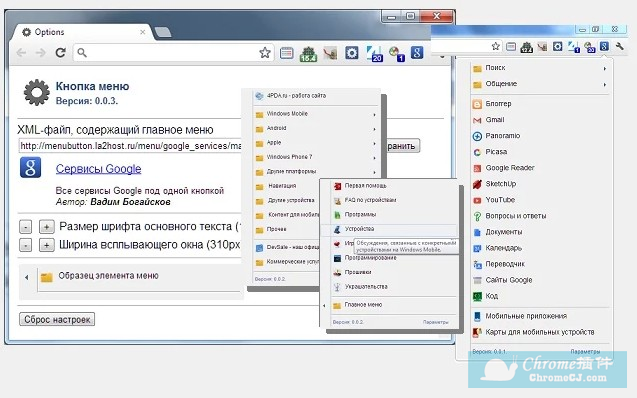Expand the Android folder submenu
Screen dimensions: 637x398
tap(316, 128)
